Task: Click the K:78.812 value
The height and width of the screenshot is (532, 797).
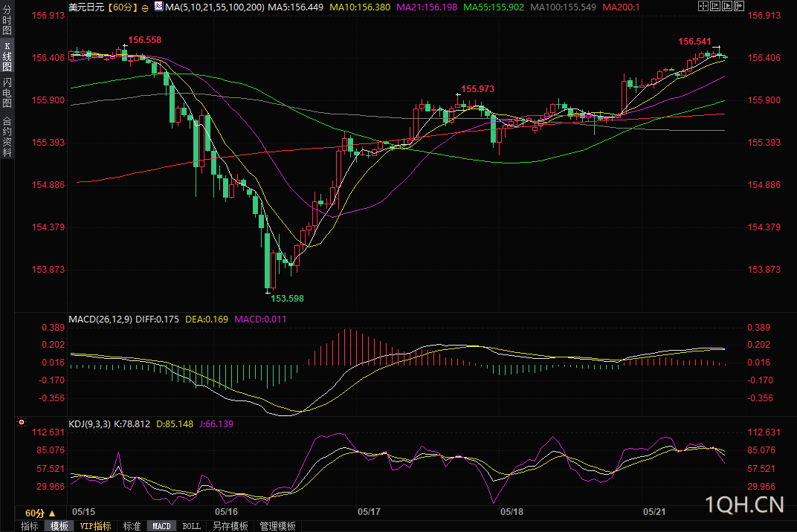Action: (x=132, y=424)
